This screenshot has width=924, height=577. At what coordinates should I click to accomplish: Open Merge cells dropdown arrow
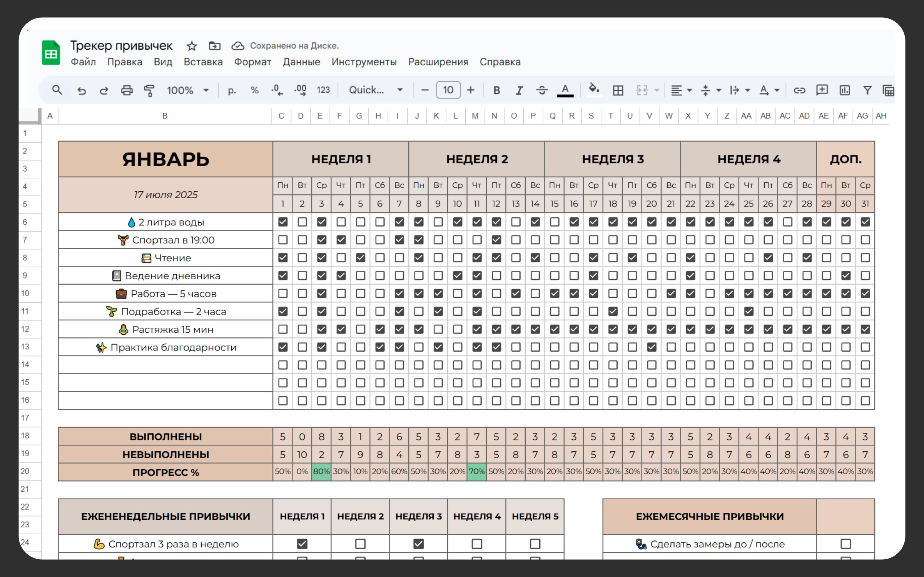[x=657, y=90]
